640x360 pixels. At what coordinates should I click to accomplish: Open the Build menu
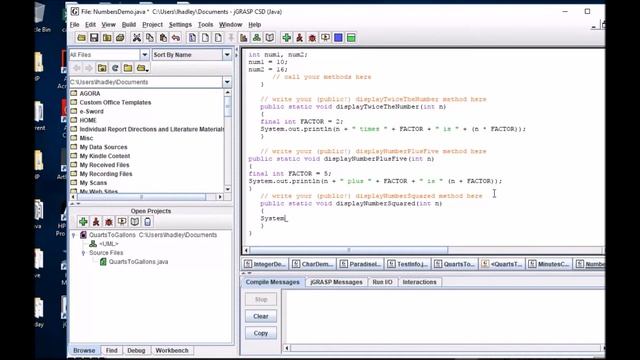pyautogui.click(x=129, y=25)
